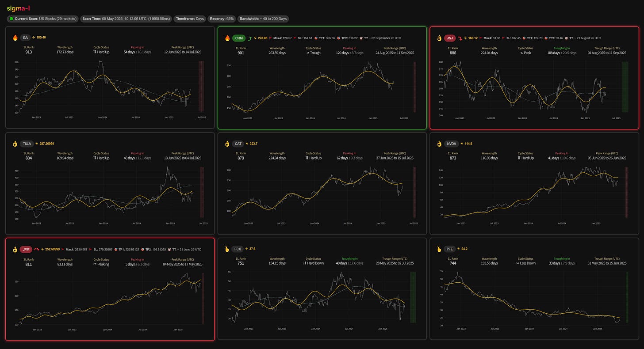Screen dimensions: 644x349
Task: Click FCX cycle status Hard Down
Action: (314, 263)
